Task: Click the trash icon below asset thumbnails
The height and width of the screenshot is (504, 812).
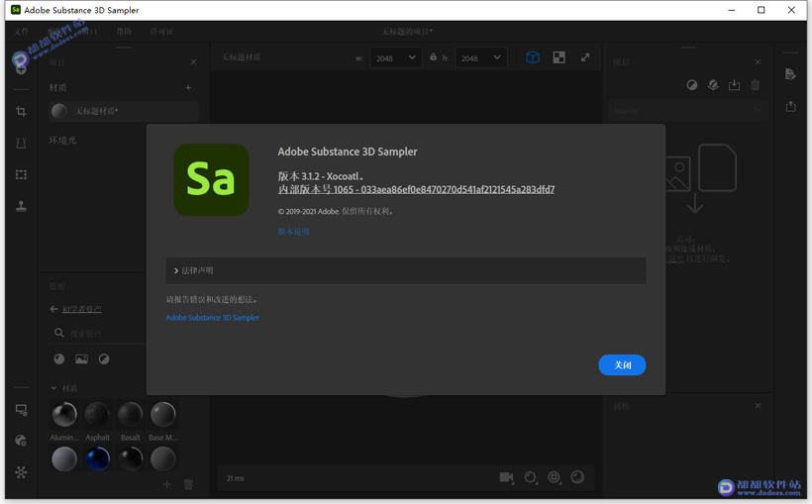Action: click(188, 484)
